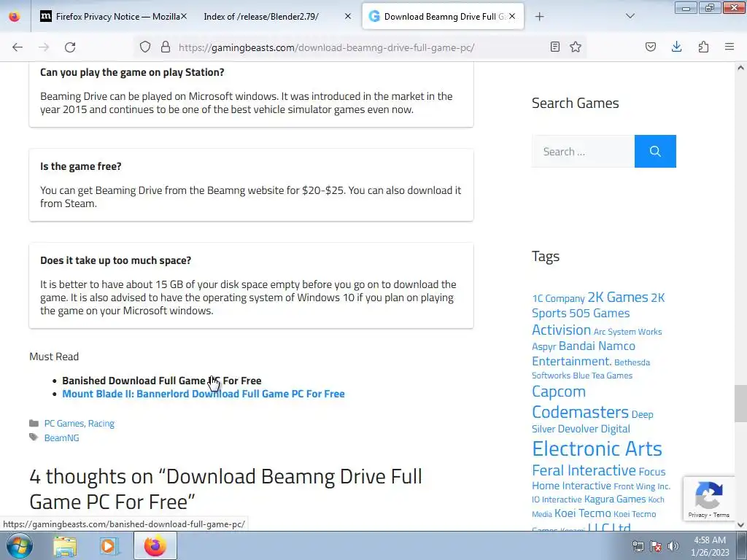Select the Arc System Works tag

(627, 332)
